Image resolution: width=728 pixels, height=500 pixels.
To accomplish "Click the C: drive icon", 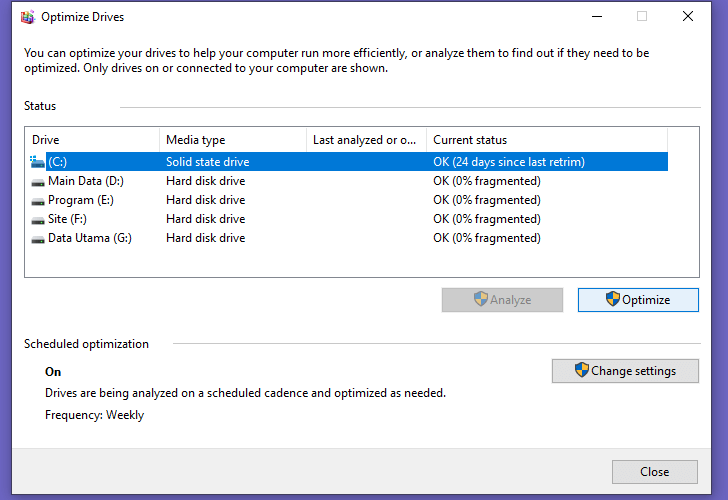I will coord(37,162).
